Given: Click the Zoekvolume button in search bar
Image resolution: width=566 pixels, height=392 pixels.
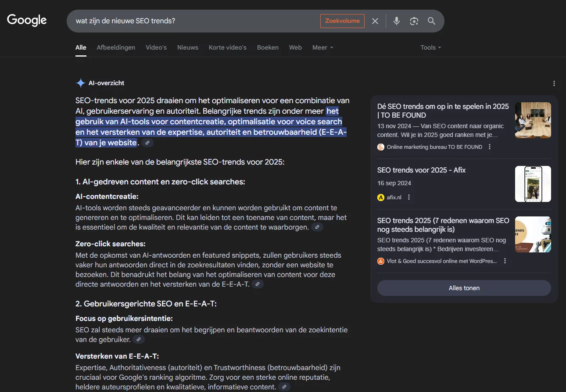Looking at the screenshot, I should tap(342, 21).
